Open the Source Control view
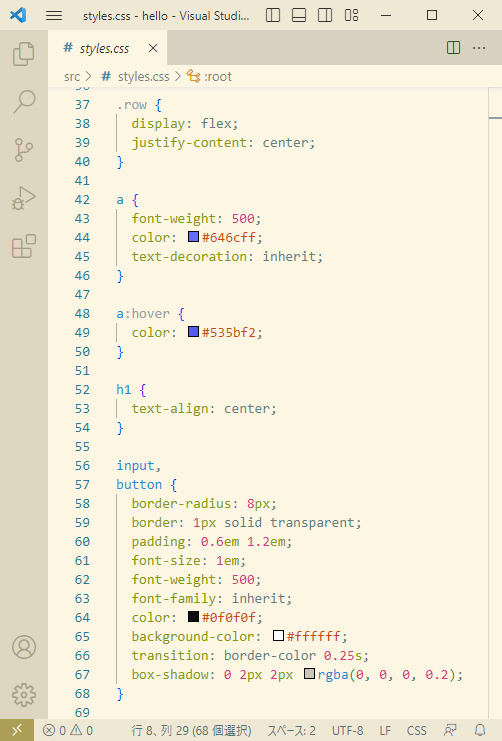Viewport: 502px width, 741px height. pos(24,150)
